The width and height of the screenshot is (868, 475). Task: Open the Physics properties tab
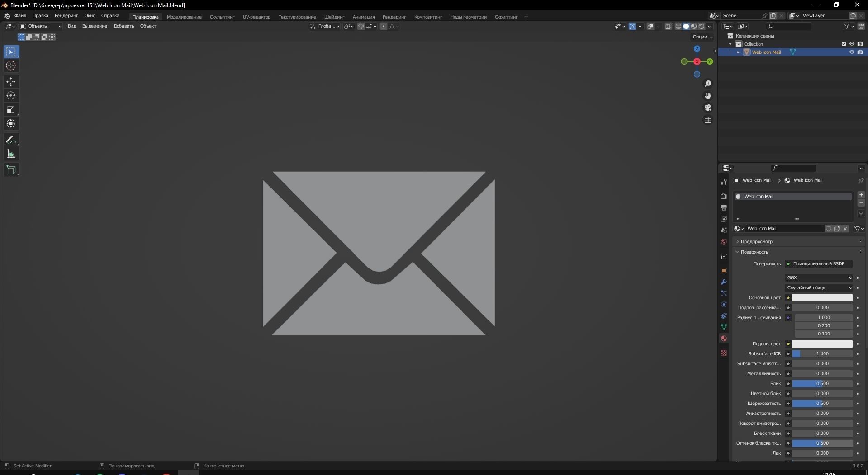click(724, 305)
